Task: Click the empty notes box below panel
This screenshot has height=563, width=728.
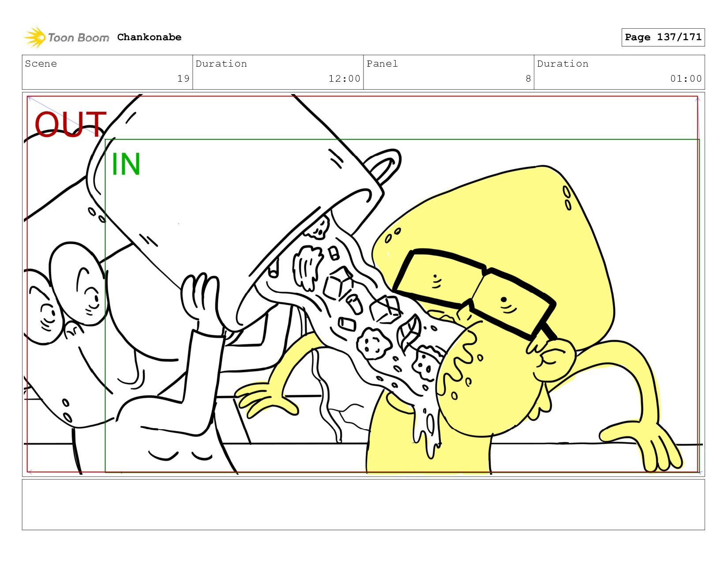Action: 363,504
